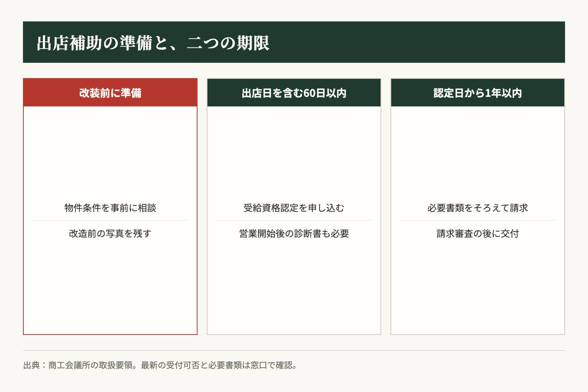Select the red header 改装前に準備
This screenshot has width=588, height=392.
point(110,93)
